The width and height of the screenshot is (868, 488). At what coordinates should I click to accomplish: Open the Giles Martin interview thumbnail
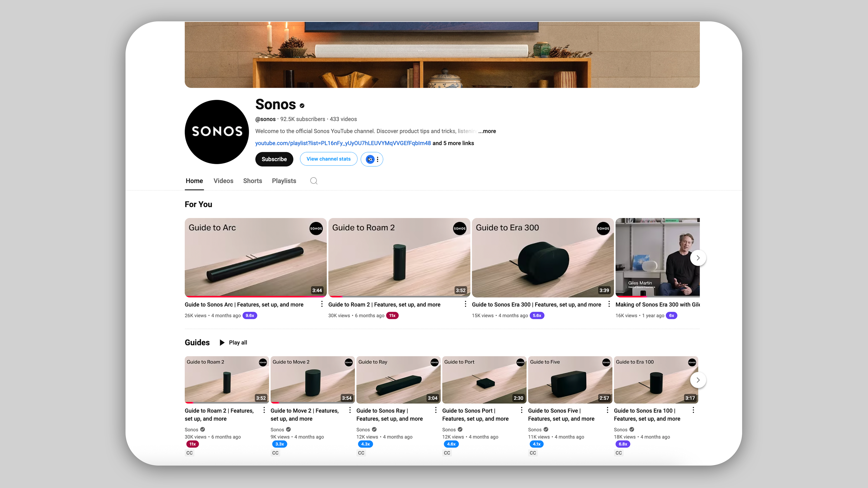click(x=657, y=257)
